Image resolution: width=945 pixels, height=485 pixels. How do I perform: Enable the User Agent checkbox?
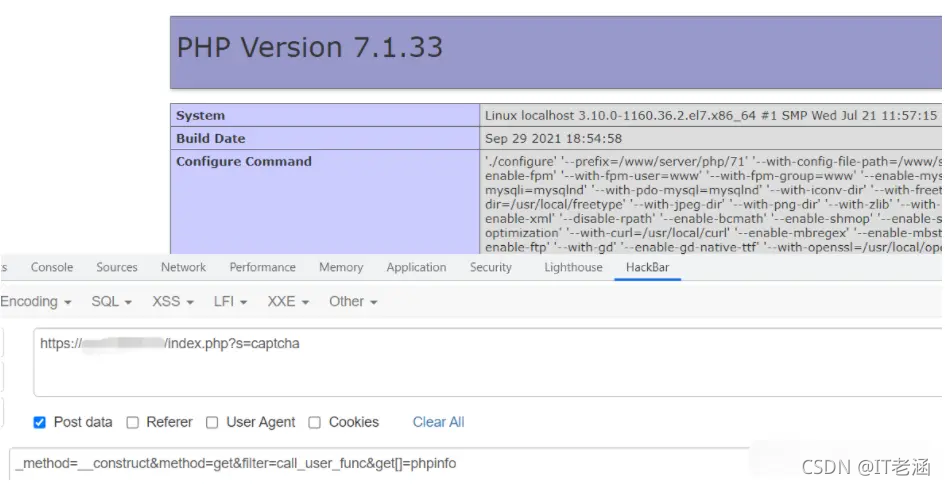pyautogui.click(x=212, y=423)
